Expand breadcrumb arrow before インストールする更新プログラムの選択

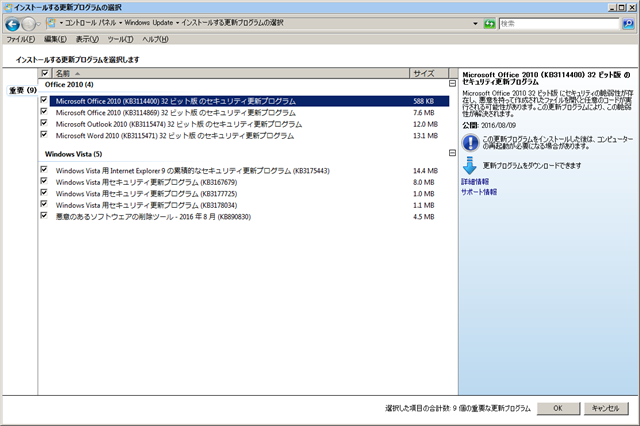coord(178,23)
